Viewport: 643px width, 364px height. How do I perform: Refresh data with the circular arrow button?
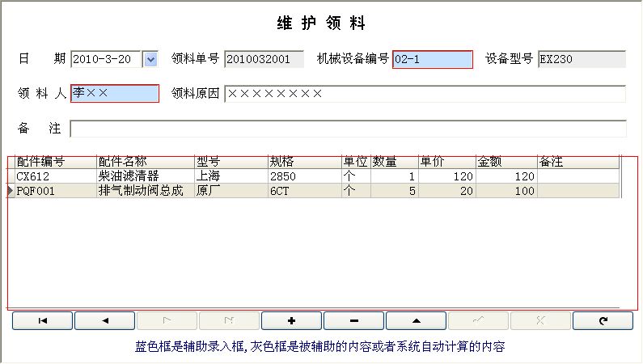603,321
